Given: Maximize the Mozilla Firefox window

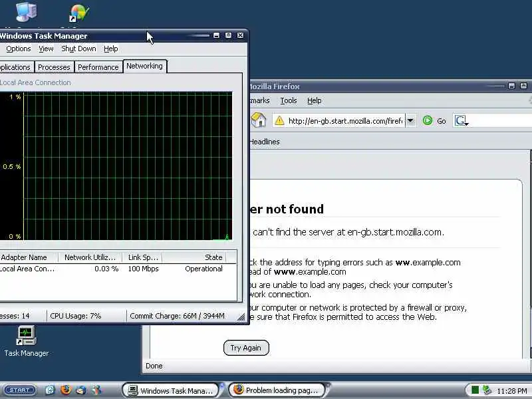Looking at the screenshot, I should click(523, 86).
